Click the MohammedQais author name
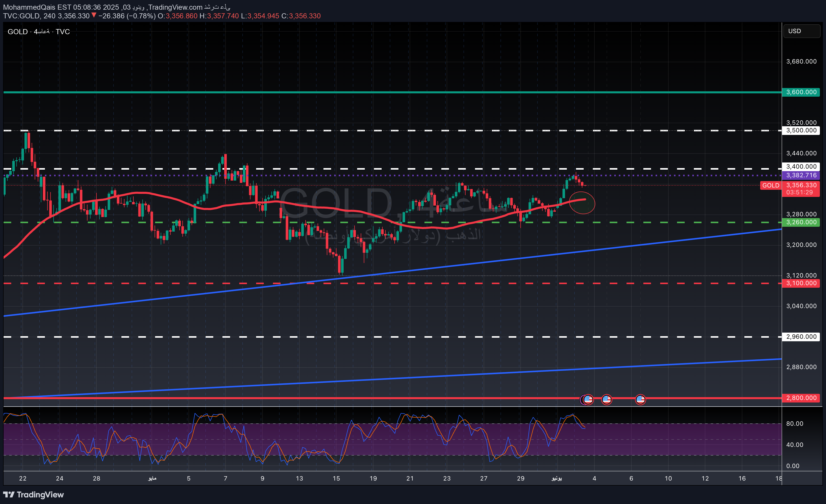826x504 pixels. 30,7
